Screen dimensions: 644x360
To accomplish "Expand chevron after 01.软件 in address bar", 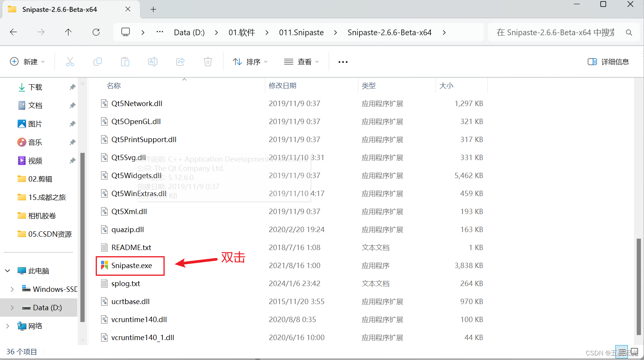I will (267, 33).
